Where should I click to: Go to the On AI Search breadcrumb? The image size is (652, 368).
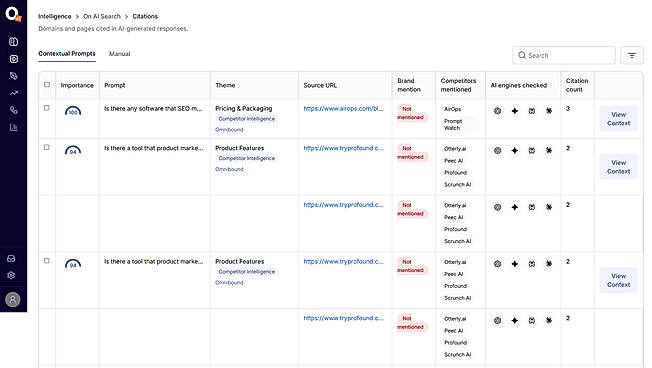point(102,16)
